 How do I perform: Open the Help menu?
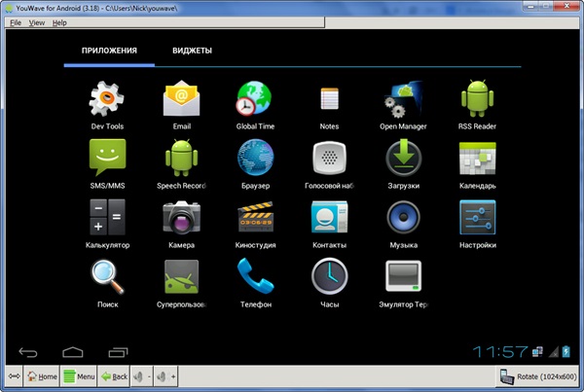(59, 21)
